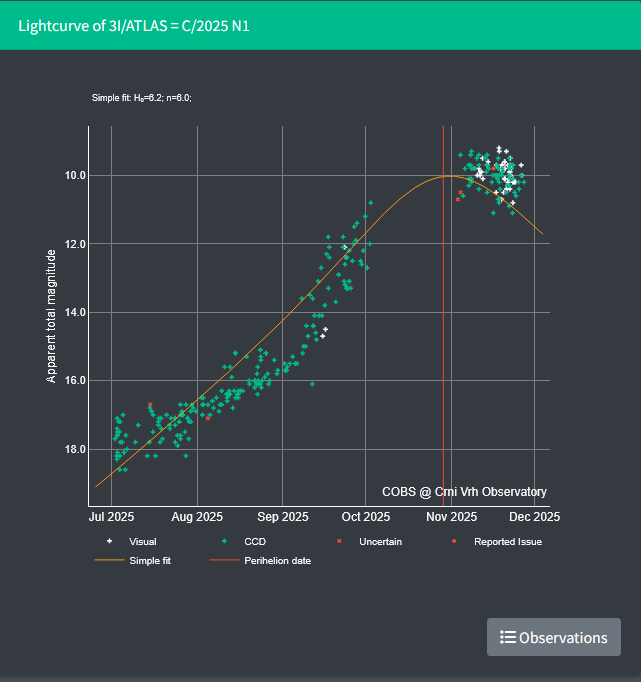Click the COBS @ Crni Vrh Observatory text
This screenshot has width=641, height=682.
click(464, 491)
